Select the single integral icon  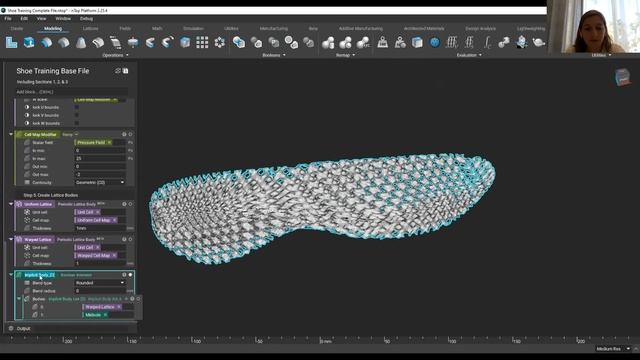tap(487, 42)
